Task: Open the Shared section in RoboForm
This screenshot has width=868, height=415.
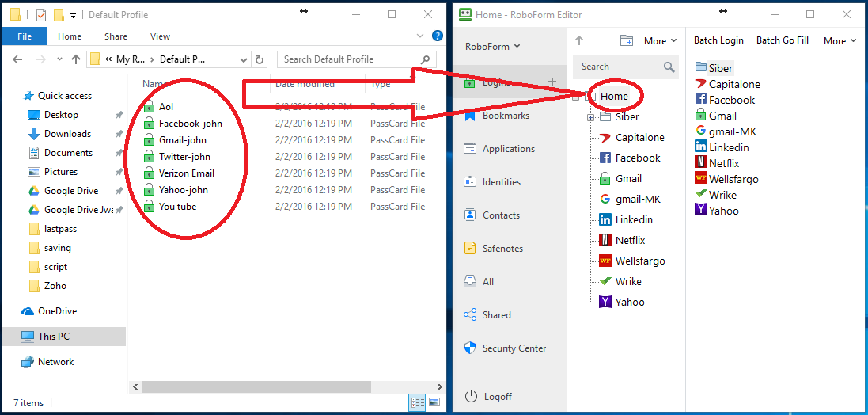Action: coord(487,314)
